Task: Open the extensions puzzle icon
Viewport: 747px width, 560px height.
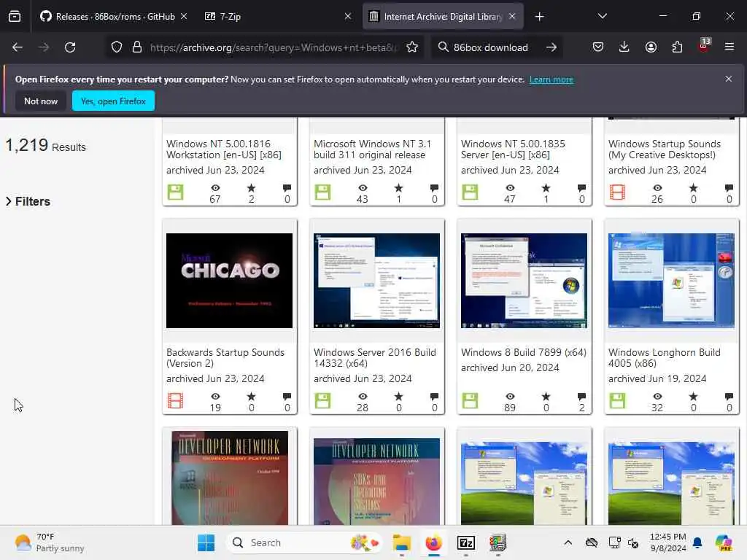Action: point(677,47)
